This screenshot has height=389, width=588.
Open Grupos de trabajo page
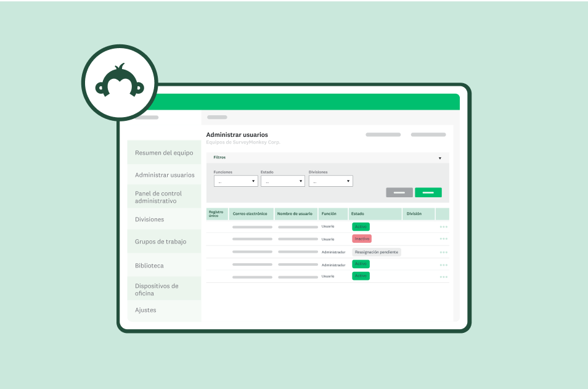164,242
